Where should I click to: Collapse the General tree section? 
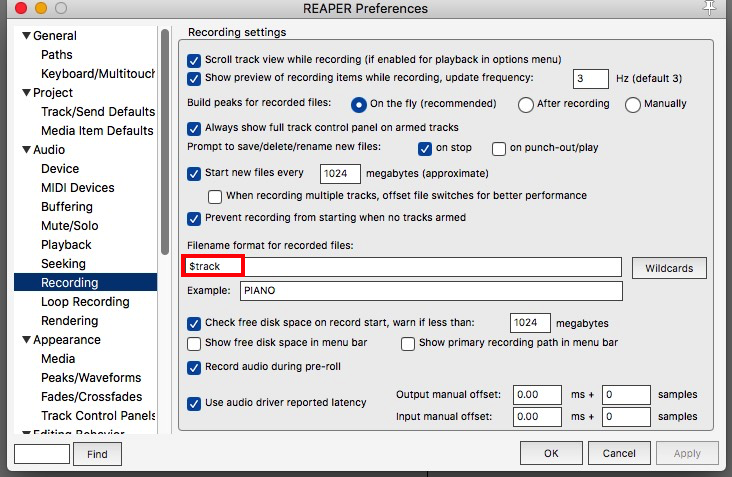tap(27, 35)
